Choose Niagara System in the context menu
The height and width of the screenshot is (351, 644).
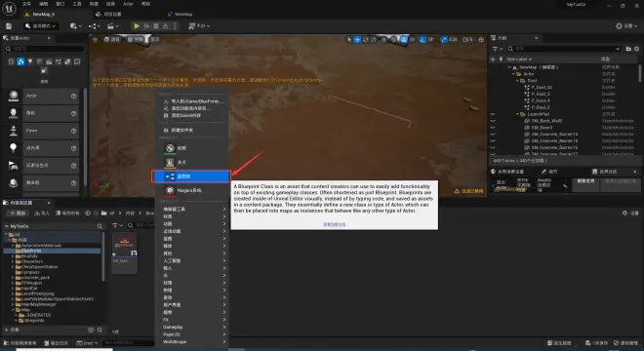click(x=191, y=190)
